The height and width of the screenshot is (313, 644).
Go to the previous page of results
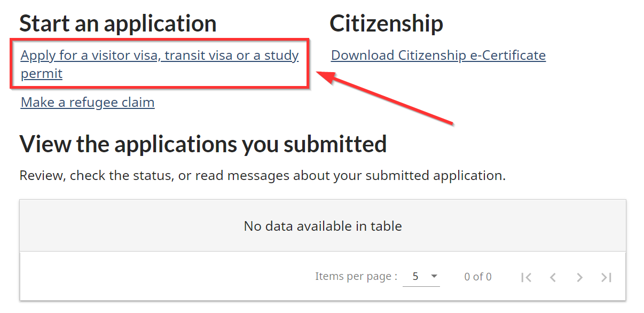pos(553,277)
